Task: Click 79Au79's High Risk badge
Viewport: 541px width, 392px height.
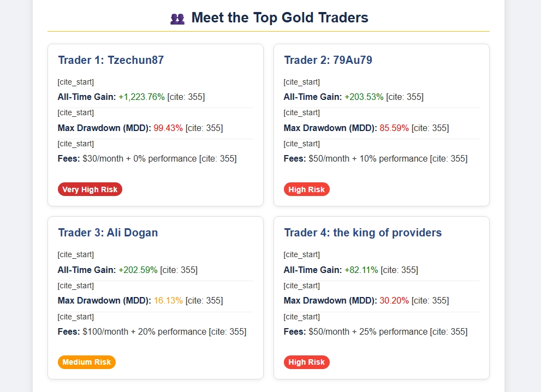Action: click(307, 189)
